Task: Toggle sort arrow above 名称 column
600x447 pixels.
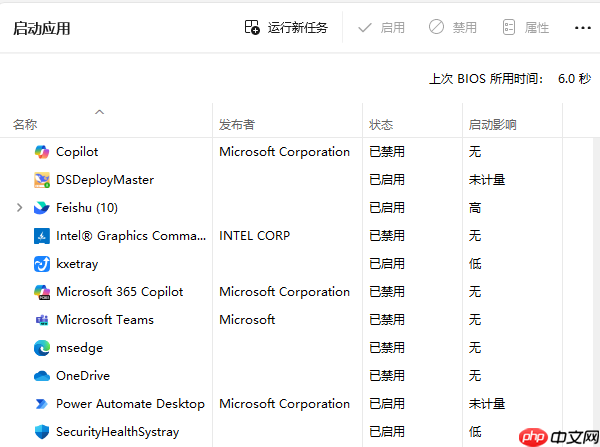Action: point(99,112)
